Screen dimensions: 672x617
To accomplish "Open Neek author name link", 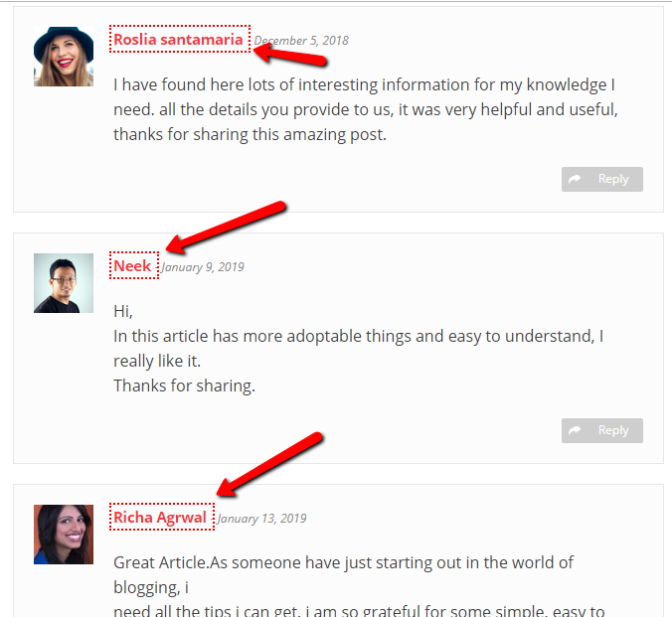I will click(x=132, y=265).
